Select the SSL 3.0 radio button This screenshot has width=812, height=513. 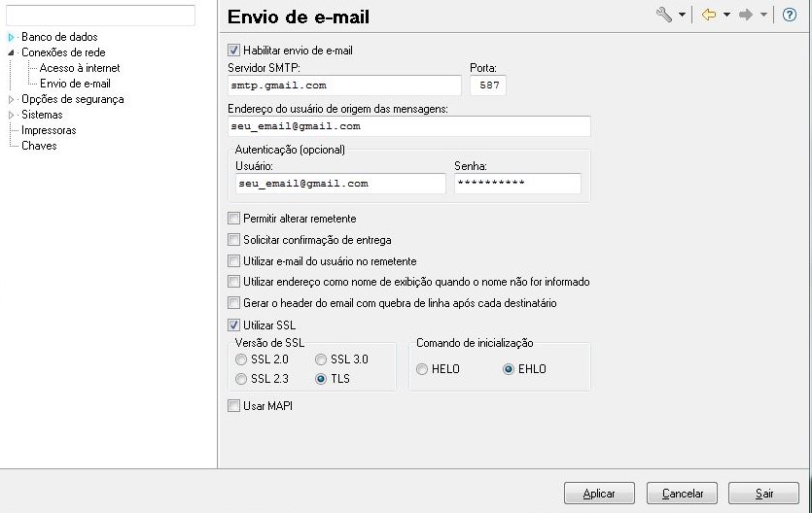pyautogui.click(x=322, y=359)
